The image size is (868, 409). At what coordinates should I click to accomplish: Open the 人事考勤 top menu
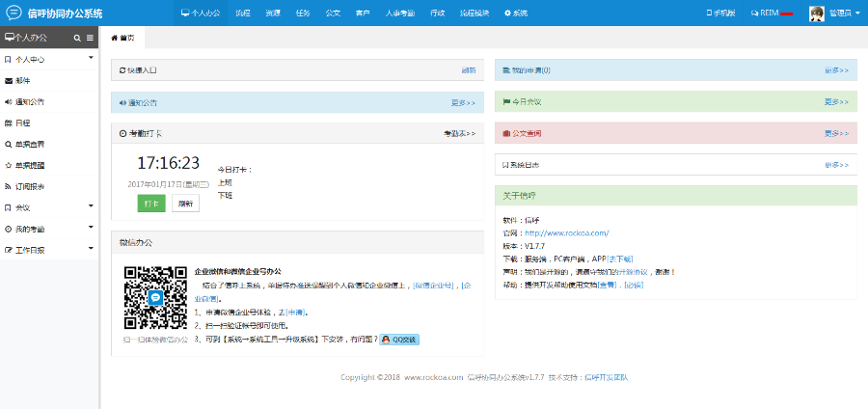(x=400, y=13)
